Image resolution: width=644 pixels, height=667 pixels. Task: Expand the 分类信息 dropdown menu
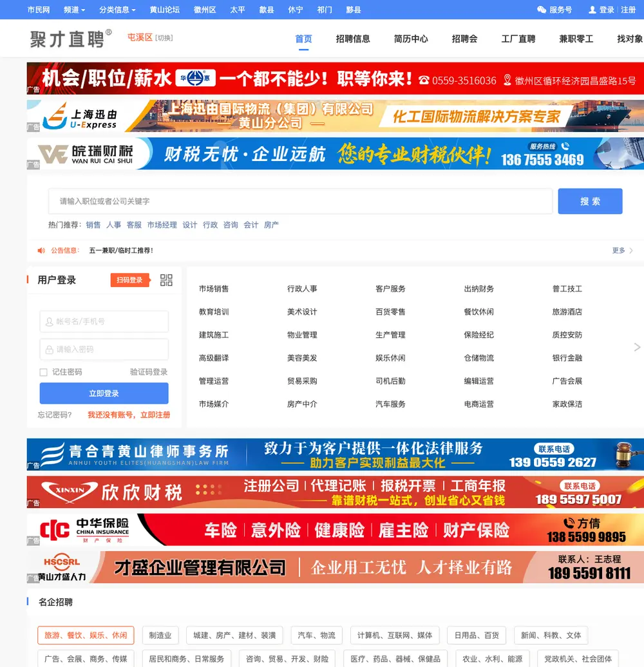(117, 10)
